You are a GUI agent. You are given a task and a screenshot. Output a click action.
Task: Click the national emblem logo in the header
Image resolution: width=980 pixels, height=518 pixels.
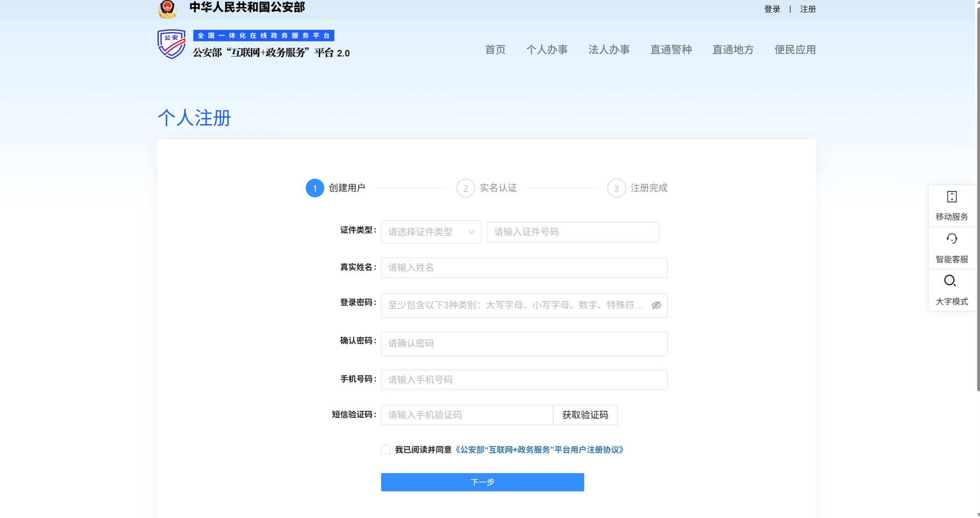click(x=167, y=8)
